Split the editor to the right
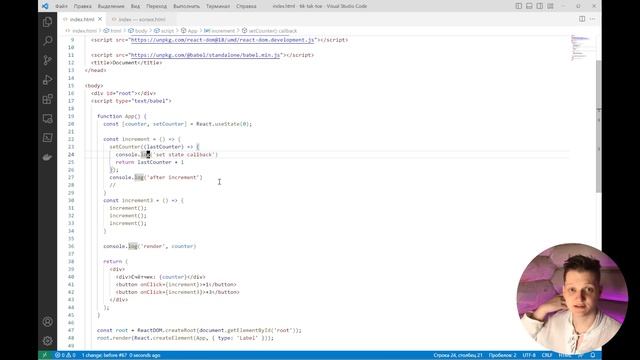This screenshot has height=360, width=640. pos(582,19)
